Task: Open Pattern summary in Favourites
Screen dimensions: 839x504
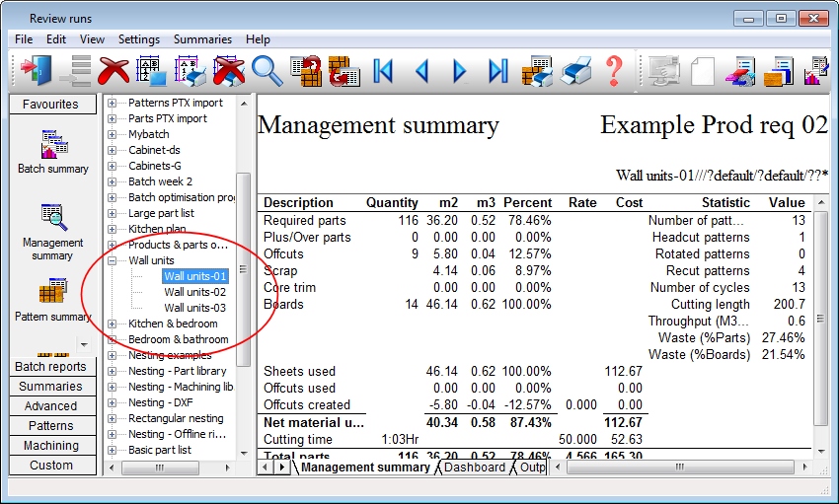Action: pyautogui.click(x=52, y=300)
